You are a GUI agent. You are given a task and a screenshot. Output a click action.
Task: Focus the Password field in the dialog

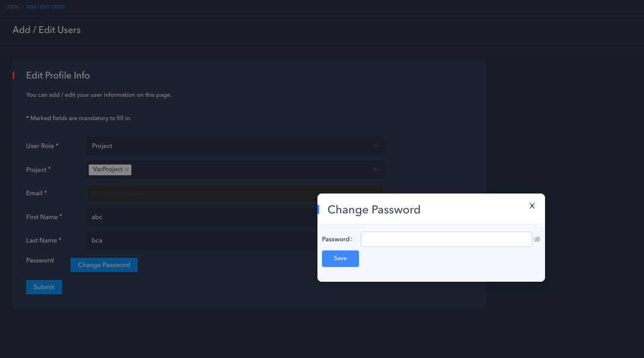click(x=446, y=240)
